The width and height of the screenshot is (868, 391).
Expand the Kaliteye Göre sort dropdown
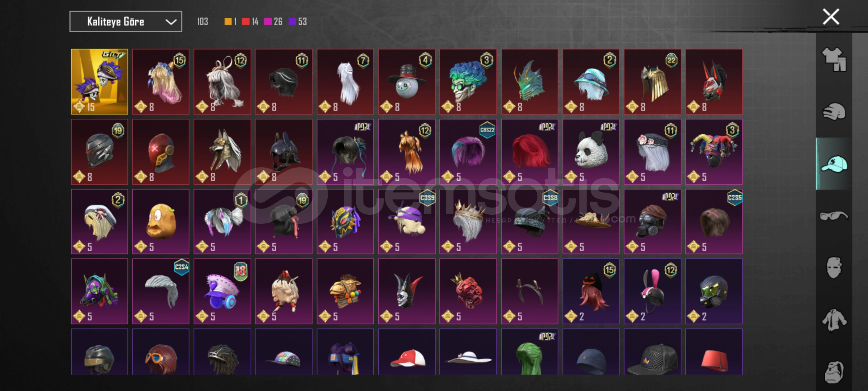pos(126,22)
